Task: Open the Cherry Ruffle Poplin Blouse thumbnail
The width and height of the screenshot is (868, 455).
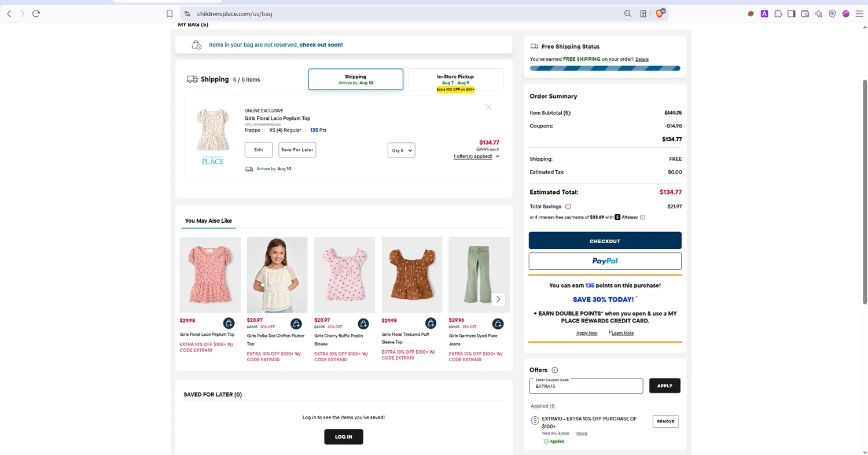Action: [344, 275]
